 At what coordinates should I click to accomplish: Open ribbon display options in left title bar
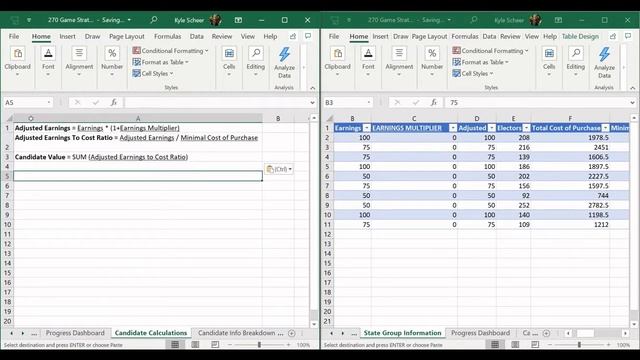238,20
